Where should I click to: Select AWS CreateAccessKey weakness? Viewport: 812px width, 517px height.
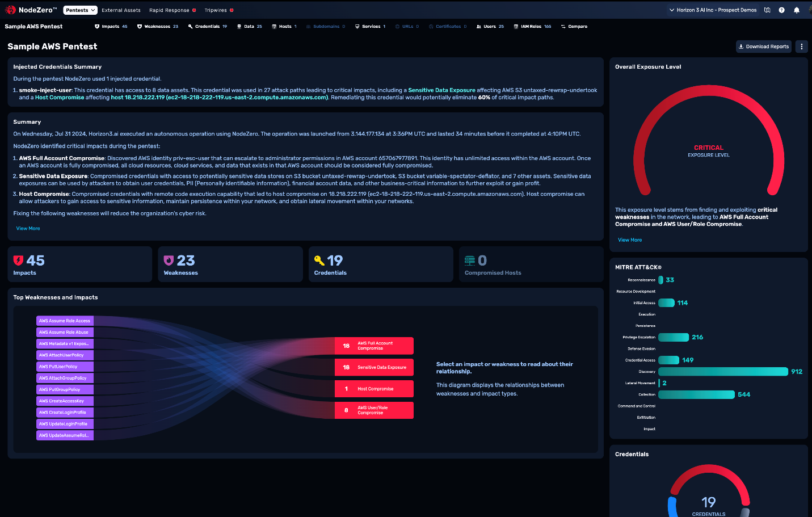tap(65, 401)
